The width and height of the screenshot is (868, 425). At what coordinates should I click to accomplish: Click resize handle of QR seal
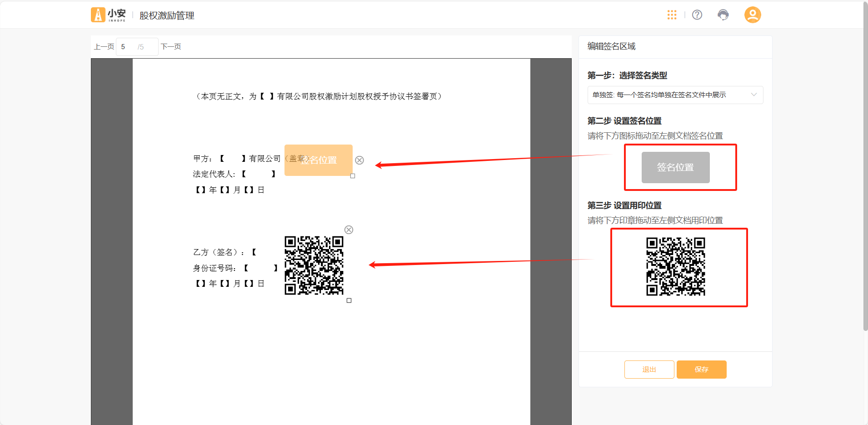tap(349, 300)
